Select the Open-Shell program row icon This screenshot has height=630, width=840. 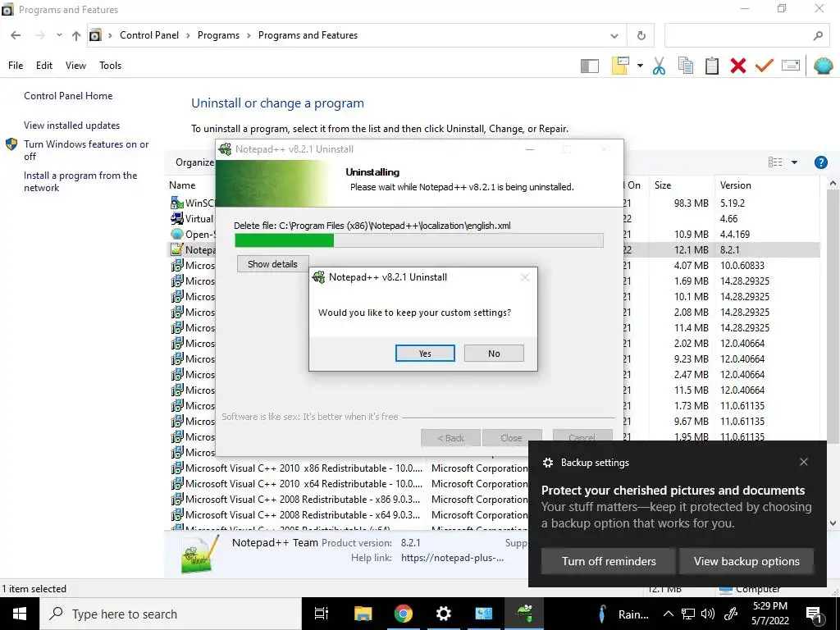177,234
